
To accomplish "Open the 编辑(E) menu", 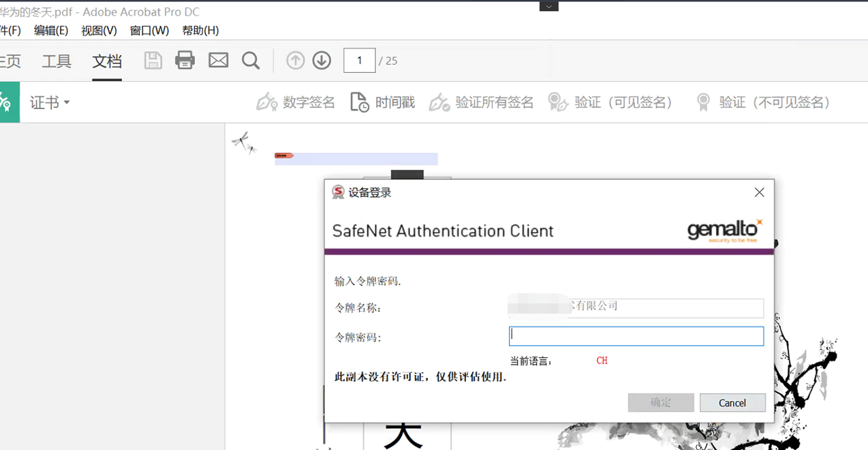I will 51,31.
